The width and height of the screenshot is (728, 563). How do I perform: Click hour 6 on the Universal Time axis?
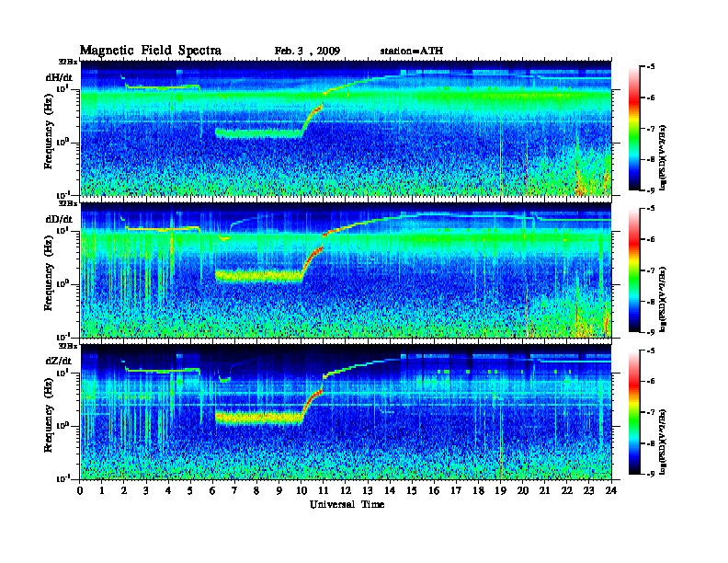213,490
